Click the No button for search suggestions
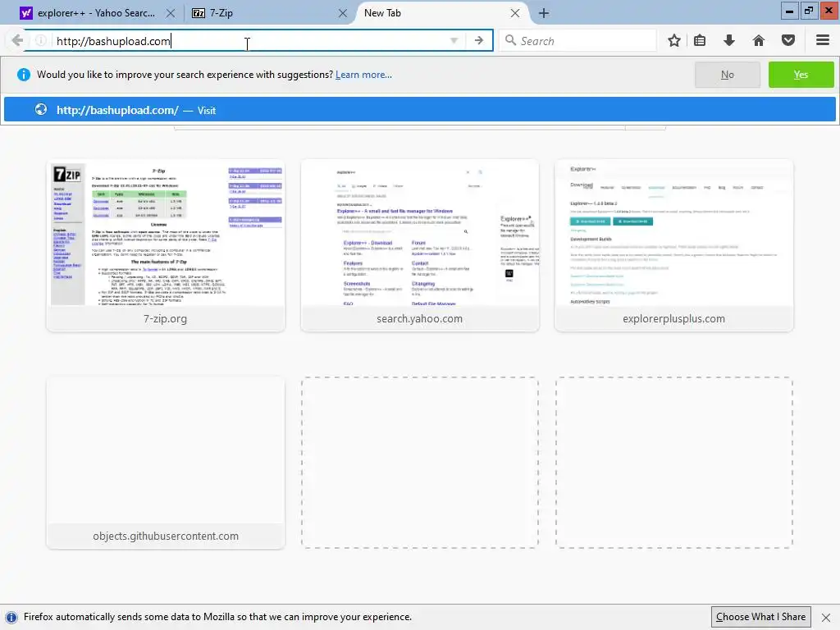The width and height of the screenshot is (840, 630). coord(727,75)
